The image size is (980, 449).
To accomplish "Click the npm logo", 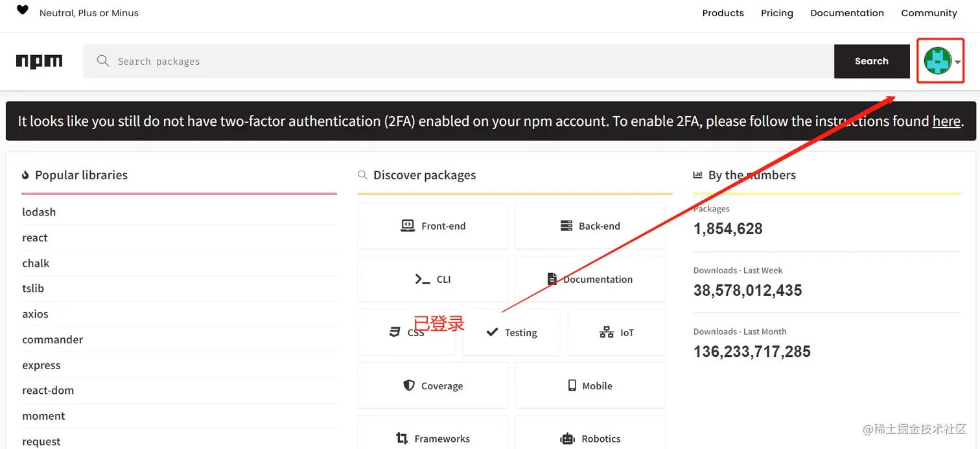I will [39, 62].
